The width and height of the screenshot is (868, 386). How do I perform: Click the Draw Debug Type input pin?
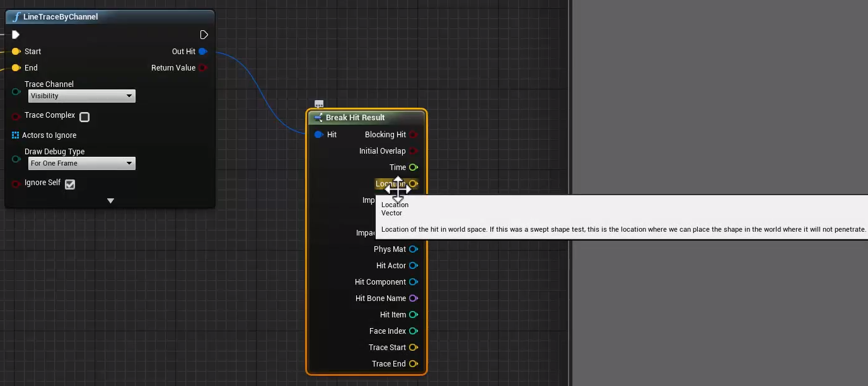coord(16,159)
